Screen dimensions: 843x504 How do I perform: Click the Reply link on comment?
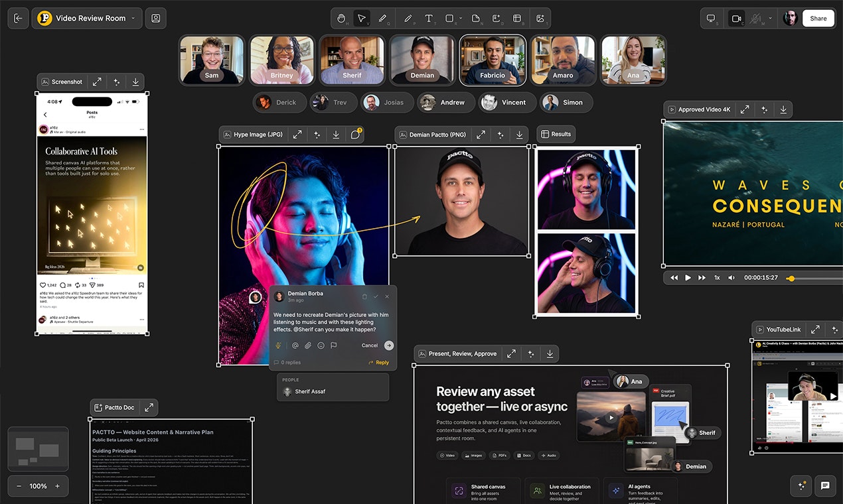pos(379,363)
